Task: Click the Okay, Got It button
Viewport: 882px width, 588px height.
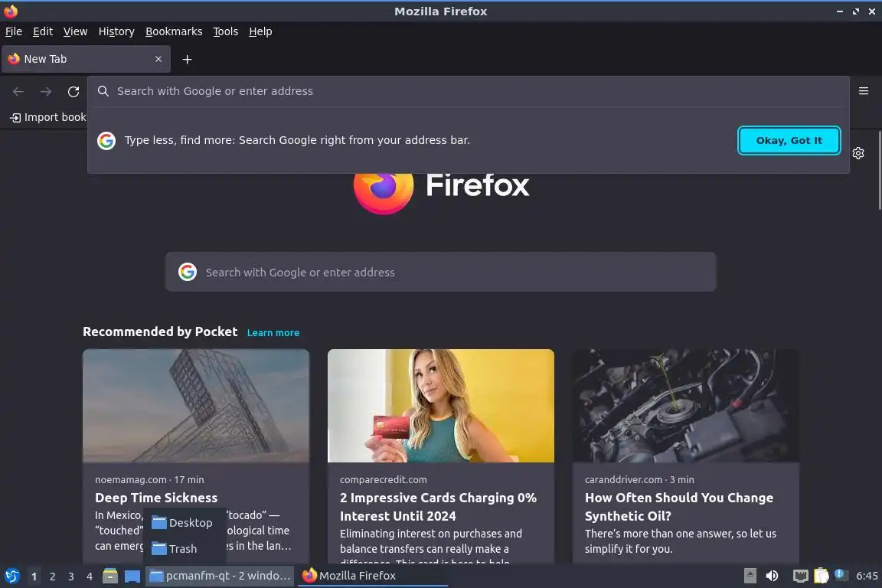Action: coord(789,140)
